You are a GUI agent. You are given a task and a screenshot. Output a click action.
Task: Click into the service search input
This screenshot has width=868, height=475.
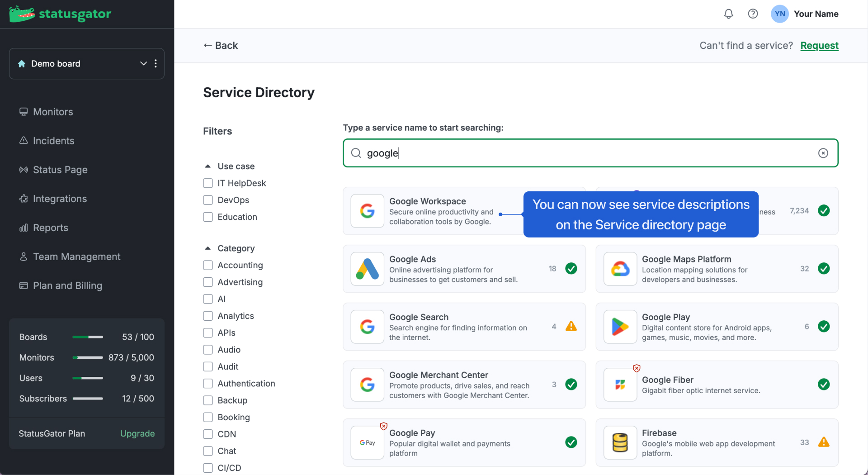coord(590,153)
